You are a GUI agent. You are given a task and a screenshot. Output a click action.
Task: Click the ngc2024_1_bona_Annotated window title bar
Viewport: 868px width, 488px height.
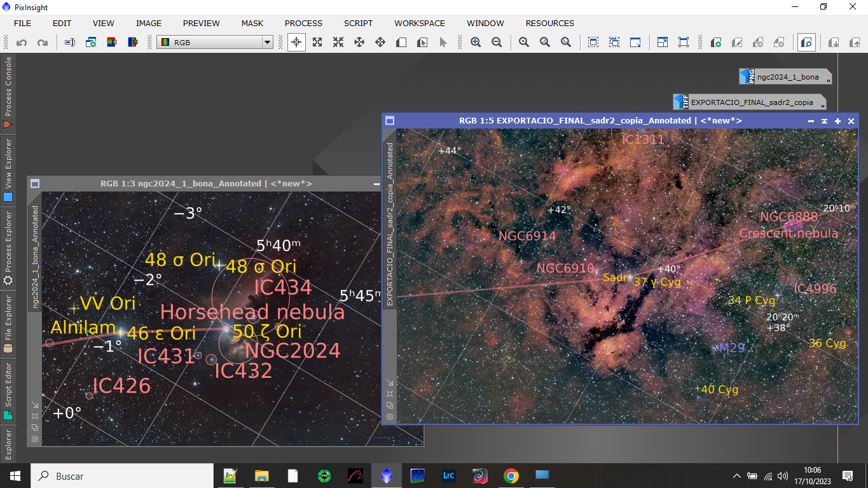click(206, 183)
